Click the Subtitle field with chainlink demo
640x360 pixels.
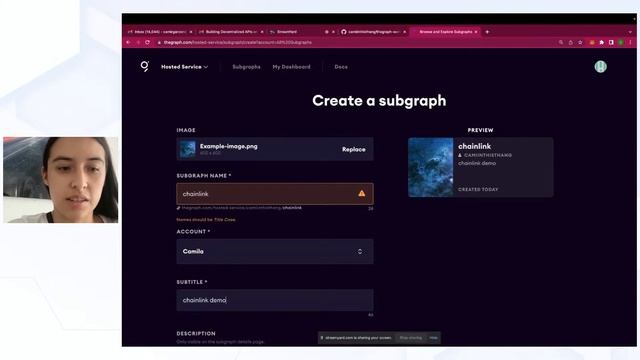pyautogui.click(x=275, y=300)
